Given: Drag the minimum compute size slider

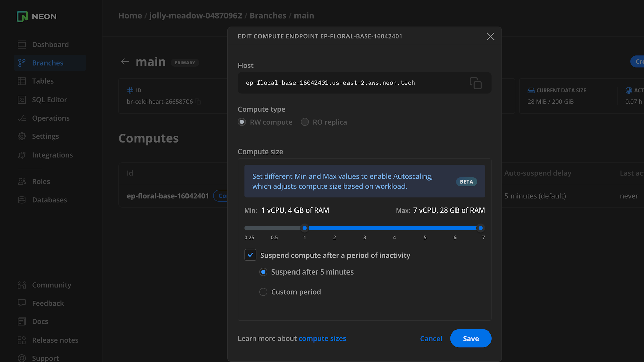Looking at the screenshot, I should click(x=305, y=228).
